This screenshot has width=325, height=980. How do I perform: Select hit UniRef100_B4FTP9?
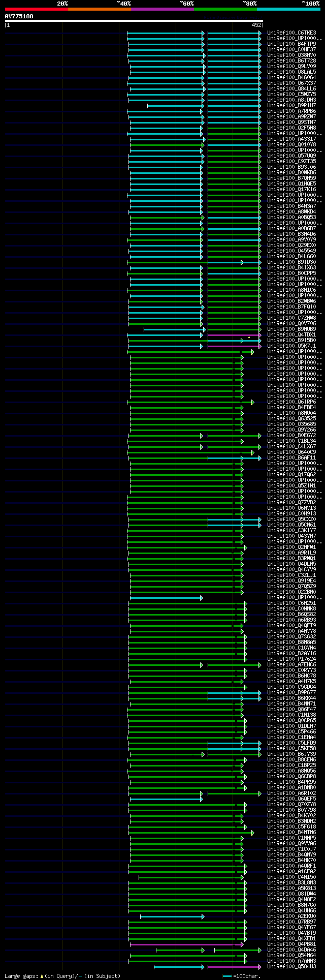pyautogui.click(x=291, y=44)
